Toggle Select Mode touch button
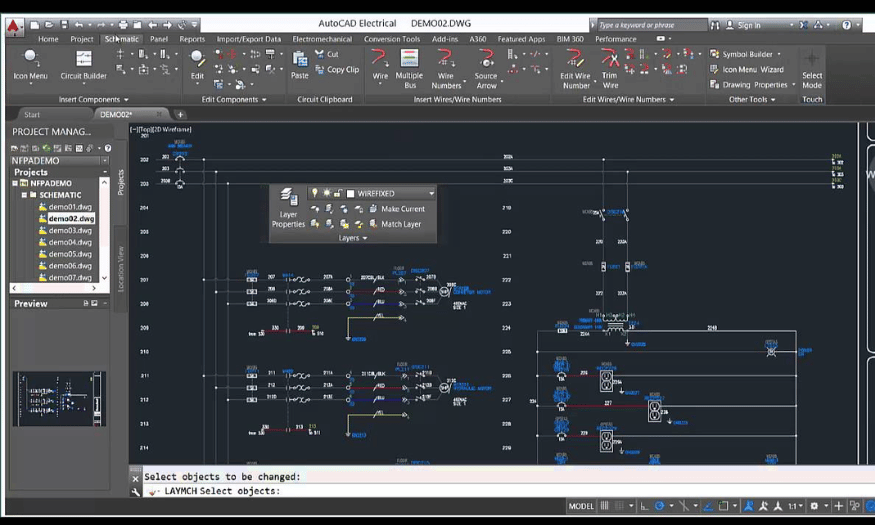 point(812,70)
